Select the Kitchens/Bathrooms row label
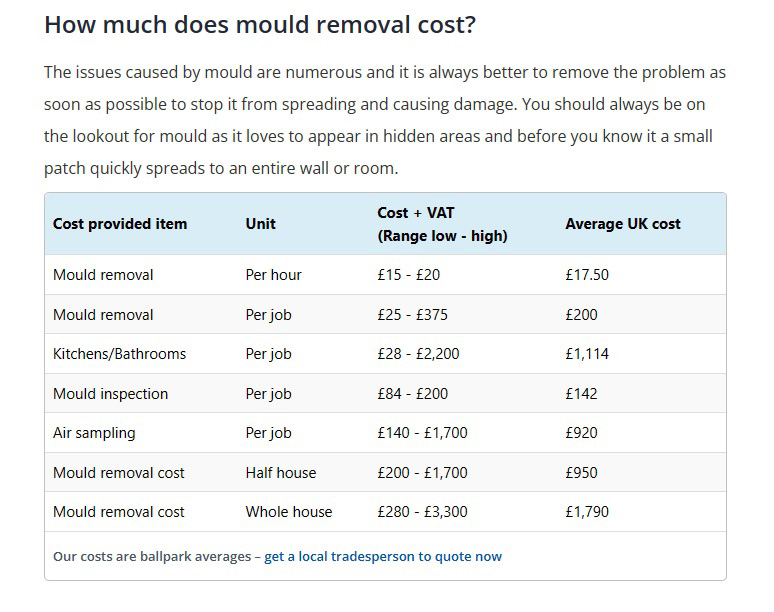The width and height of the screenshot is (774, 612). 119,354
